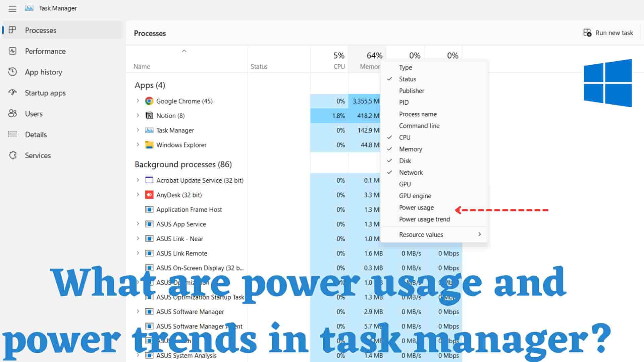Open the Details page
The height and width of the screenshot is (362, 644).
[x=62, y=134]
